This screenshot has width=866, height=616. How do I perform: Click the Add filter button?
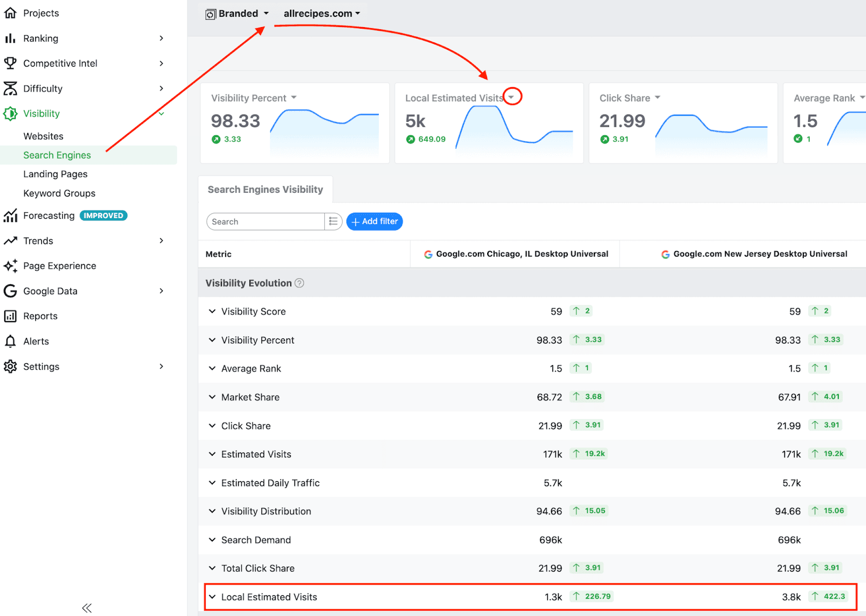(375, 221)
